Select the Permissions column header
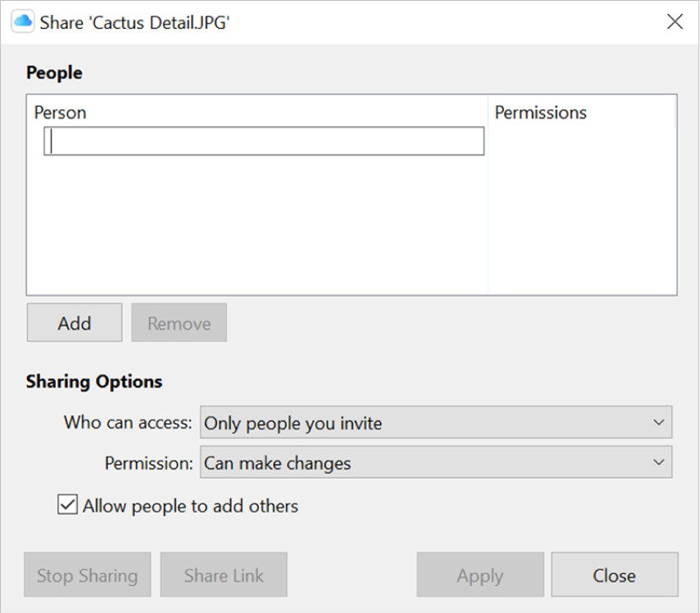This screenshot has width=700, height=613. pyautogui.click(x=540, y=113)
